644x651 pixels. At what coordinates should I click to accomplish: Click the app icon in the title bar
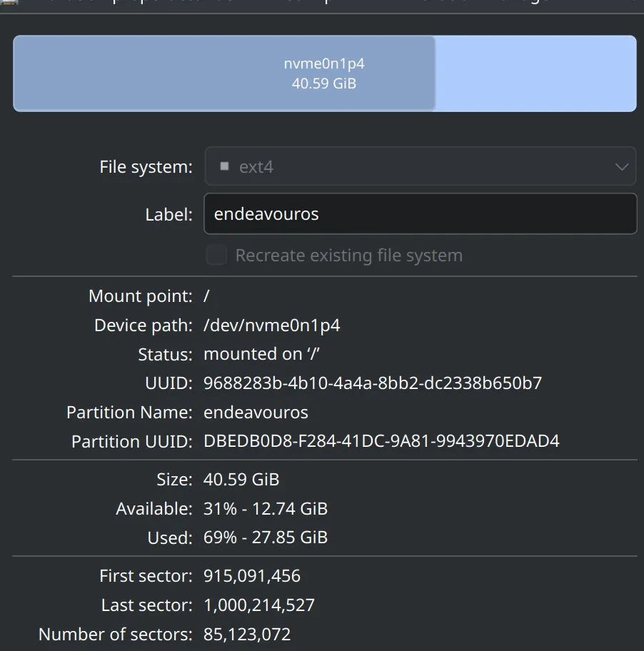[x=9, y=2]
